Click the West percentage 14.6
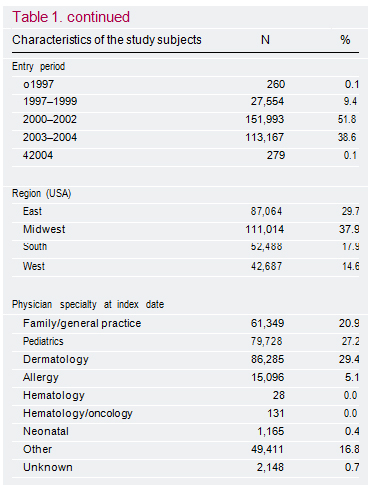 [350, 266]
